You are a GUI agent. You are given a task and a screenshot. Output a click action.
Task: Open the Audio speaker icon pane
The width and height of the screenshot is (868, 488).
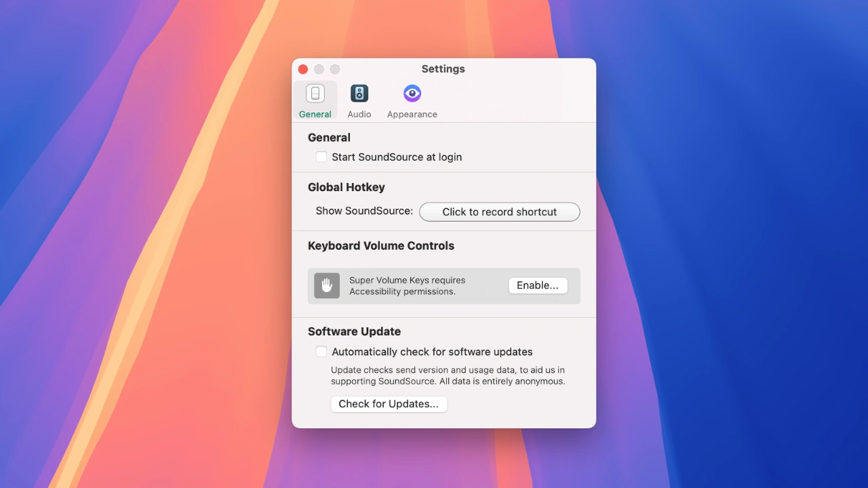click(x=359, y=94)
